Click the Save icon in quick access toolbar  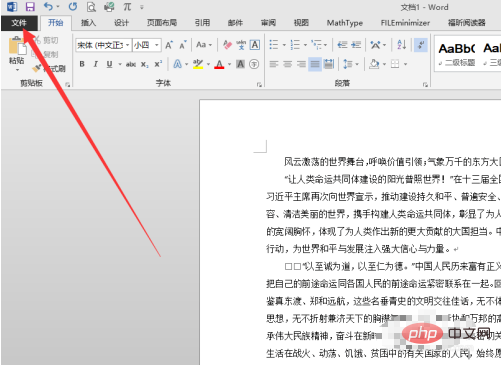coord(30,6)
